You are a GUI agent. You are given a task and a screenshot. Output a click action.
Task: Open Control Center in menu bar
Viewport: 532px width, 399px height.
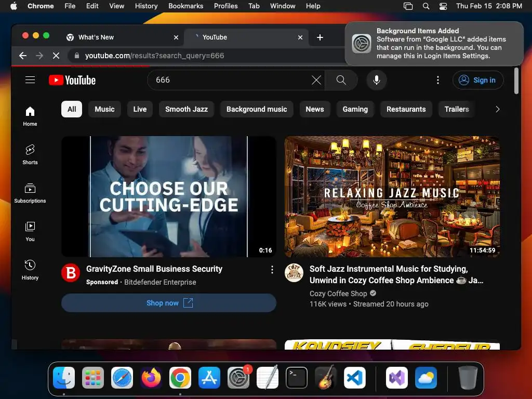(443, 6)
